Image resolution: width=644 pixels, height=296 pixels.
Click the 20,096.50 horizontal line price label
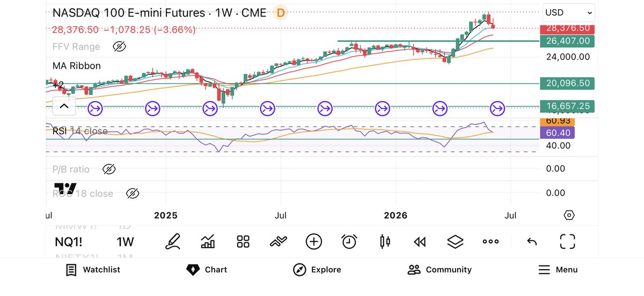[x=568, y=83]
